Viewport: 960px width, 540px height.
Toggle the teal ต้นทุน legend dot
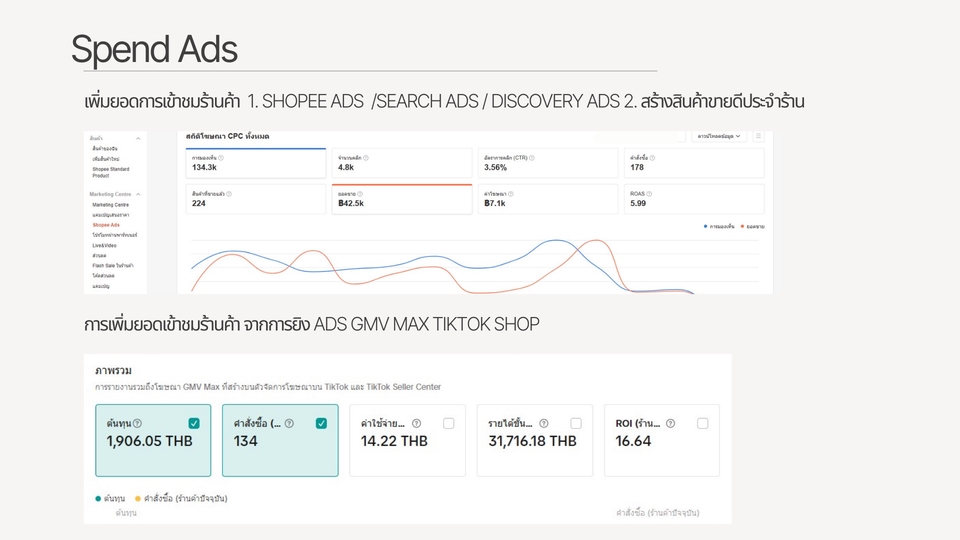[x=98, y=498]
